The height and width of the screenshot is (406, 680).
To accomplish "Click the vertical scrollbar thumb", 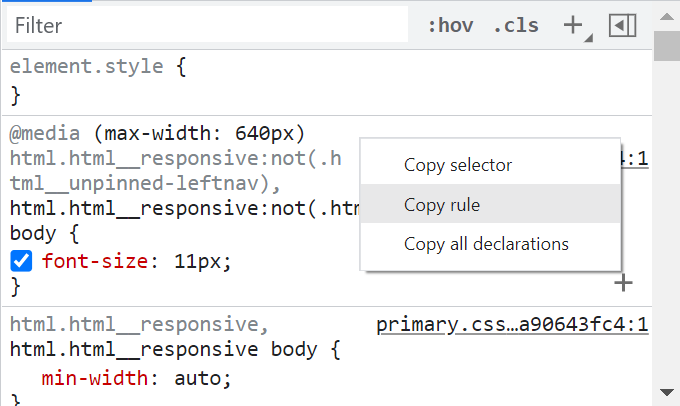I will point(667,46).
